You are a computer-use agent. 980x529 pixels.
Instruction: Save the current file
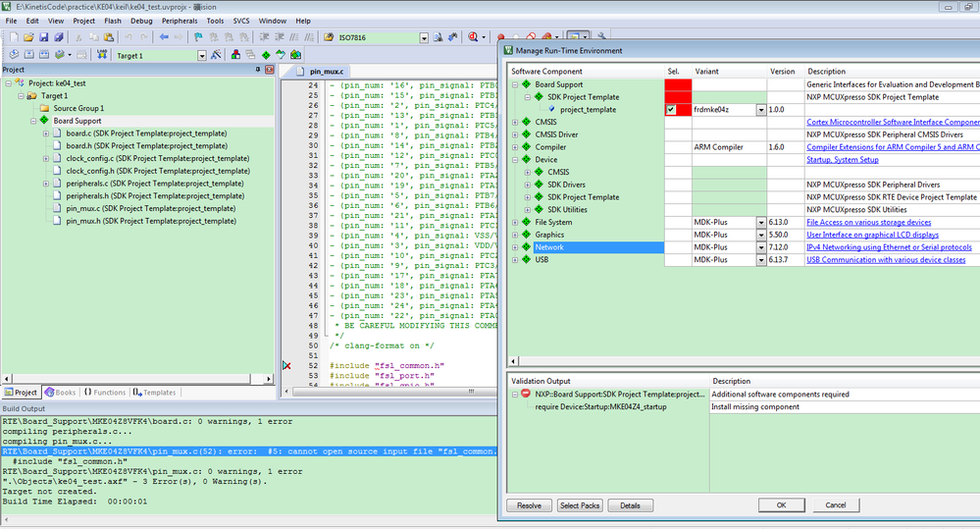(x=44, y=37)
